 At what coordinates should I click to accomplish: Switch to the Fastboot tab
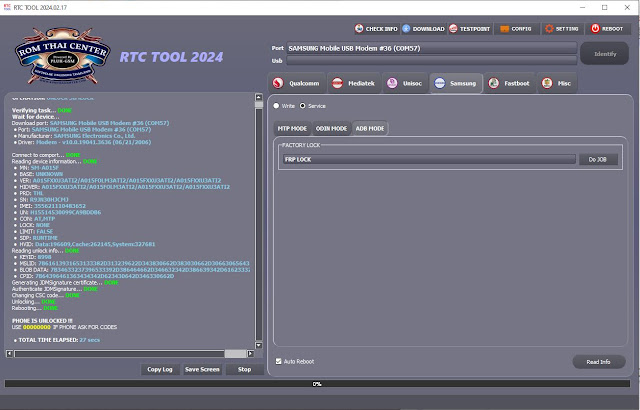pos(509,83)
